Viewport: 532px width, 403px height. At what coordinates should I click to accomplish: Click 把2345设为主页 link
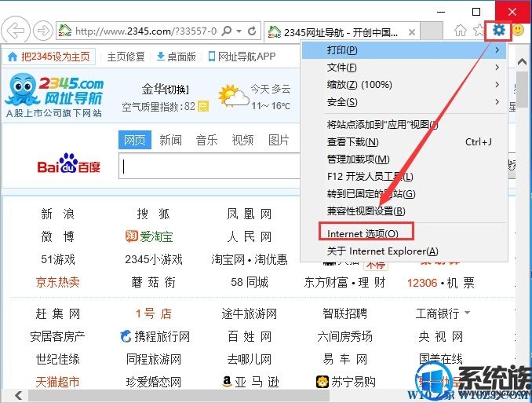pos(49,57)
